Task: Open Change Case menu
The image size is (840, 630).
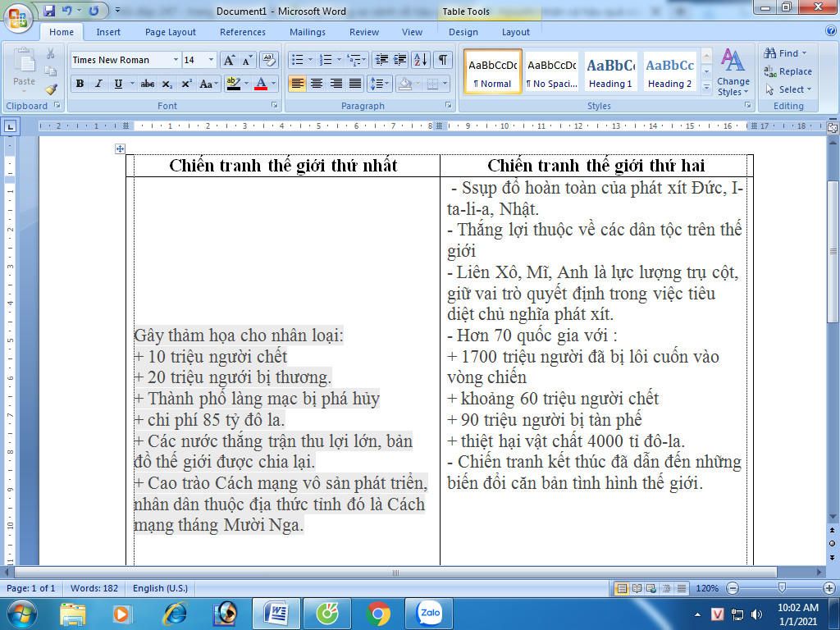Action: pyautogui.click(x=208, y=84)
